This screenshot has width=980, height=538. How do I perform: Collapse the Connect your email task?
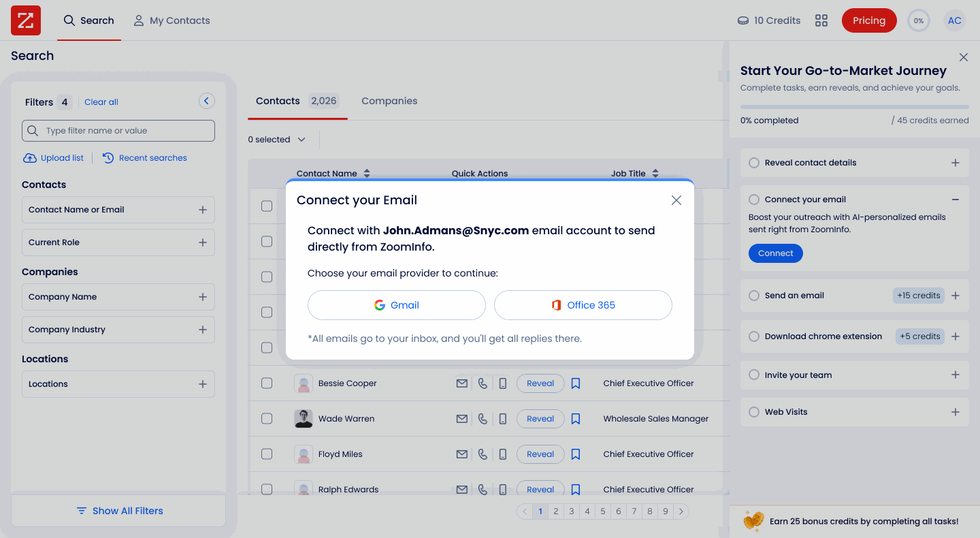(x=955, y=200)
